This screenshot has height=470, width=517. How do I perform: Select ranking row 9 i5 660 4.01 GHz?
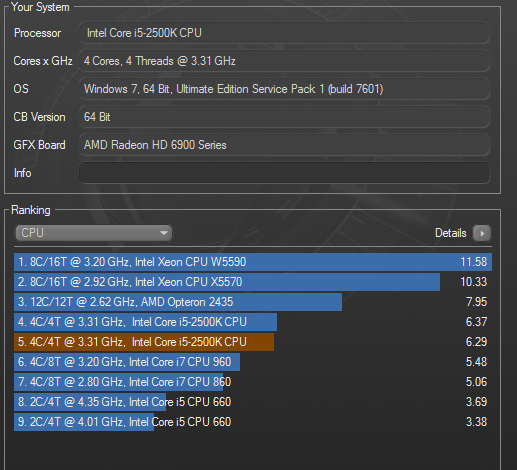click(x=253, y=422)
